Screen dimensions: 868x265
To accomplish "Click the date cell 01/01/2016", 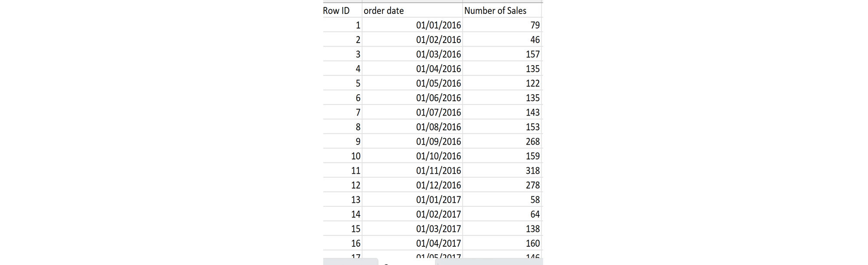I will tap(438, 25).
